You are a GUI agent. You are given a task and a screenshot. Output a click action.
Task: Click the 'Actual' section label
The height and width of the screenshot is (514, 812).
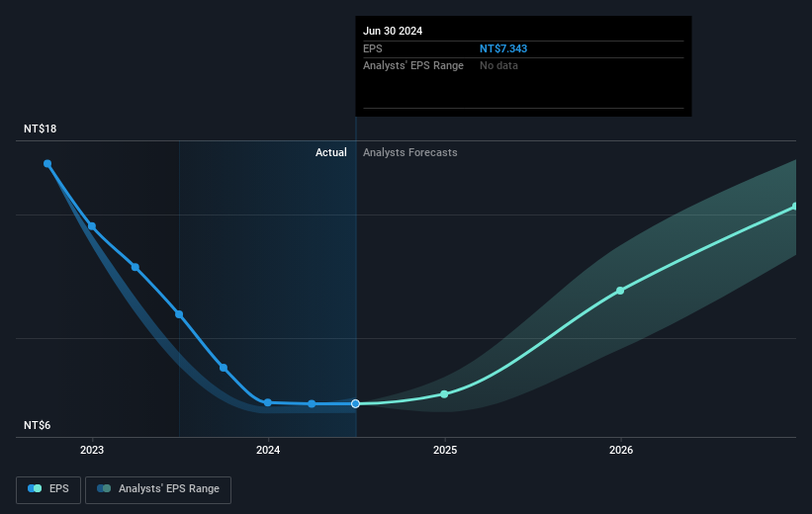point(331,152)
